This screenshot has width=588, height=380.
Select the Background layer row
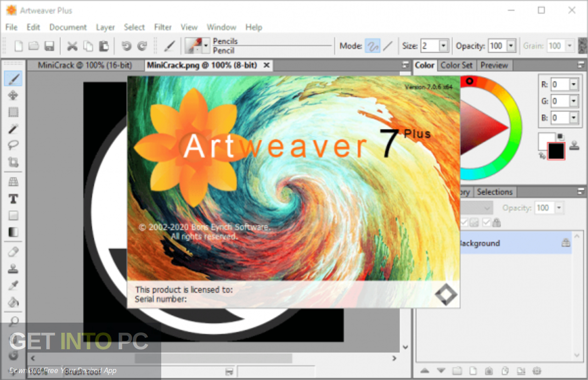[516, 243]
